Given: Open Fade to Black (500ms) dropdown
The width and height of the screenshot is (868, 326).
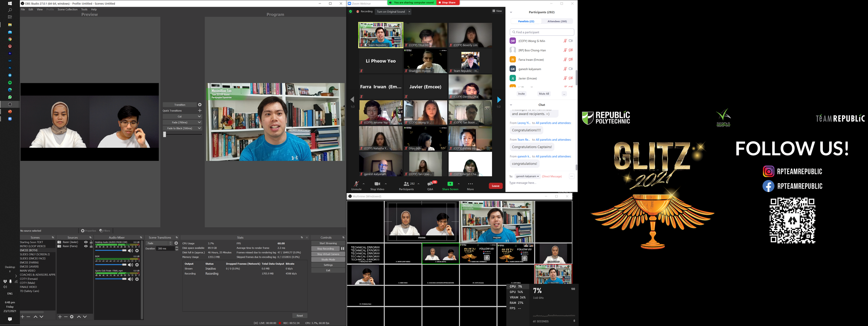Looking at the screenshot, I should click(199, 128).
